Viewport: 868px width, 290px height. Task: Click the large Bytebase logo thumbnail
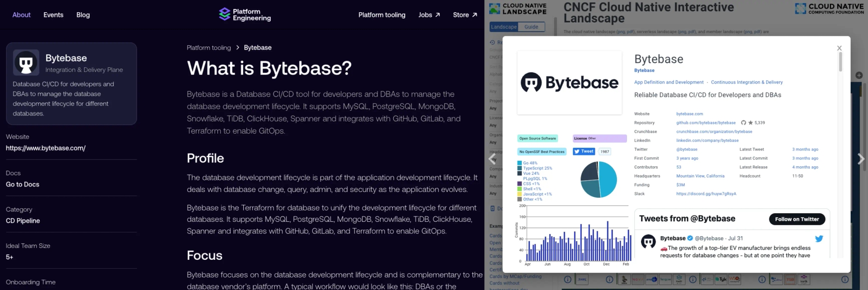point(569,83)
